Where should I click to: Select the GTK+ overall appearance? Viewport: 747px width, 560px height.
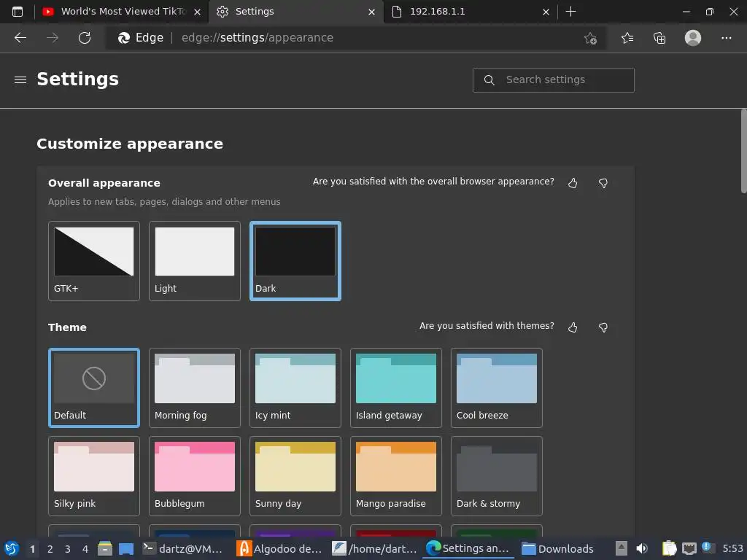pyautogui.click(x=94, y=261)
